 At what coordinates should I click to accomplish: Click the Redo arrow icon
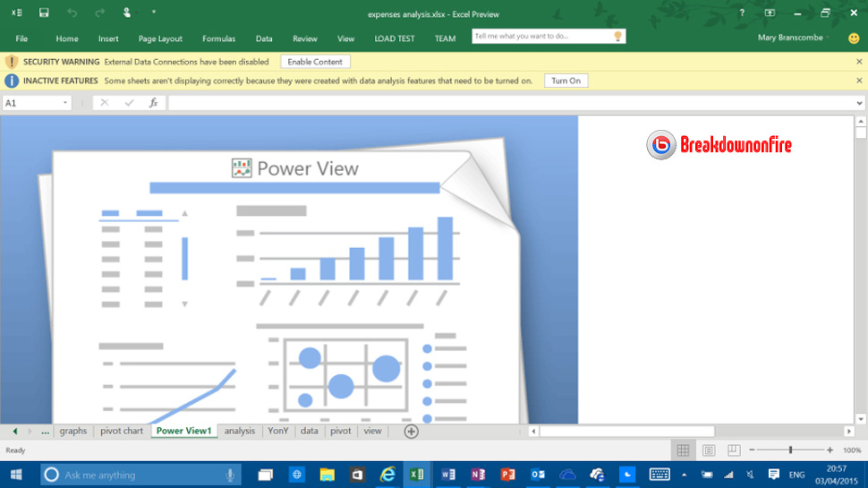99,13
